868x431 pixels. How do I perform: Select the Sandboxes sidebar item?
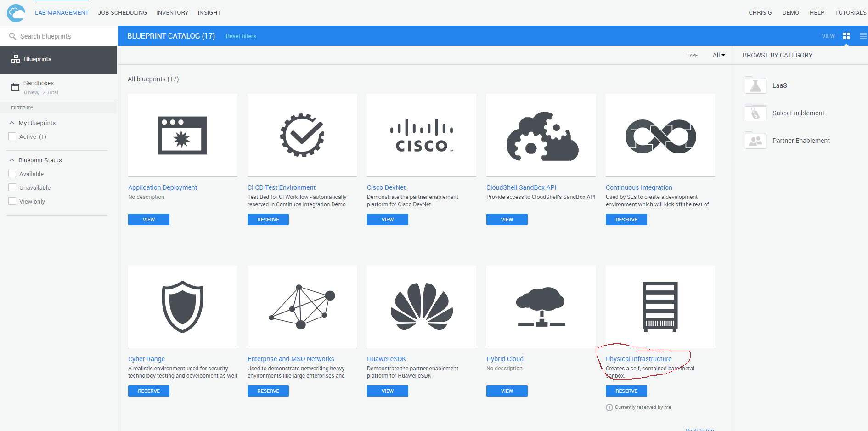pyautogui.click(x=58, y=87)
